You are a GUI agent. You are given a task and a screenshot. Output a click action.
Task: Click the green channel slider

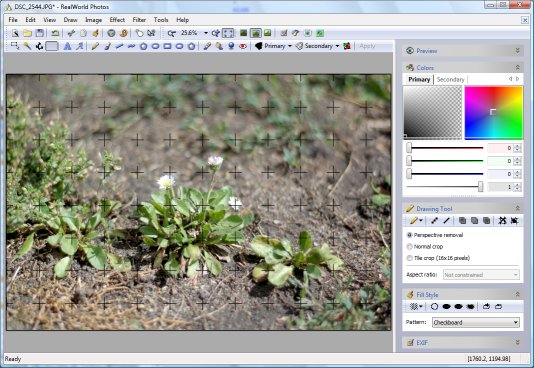click(445, 161)
